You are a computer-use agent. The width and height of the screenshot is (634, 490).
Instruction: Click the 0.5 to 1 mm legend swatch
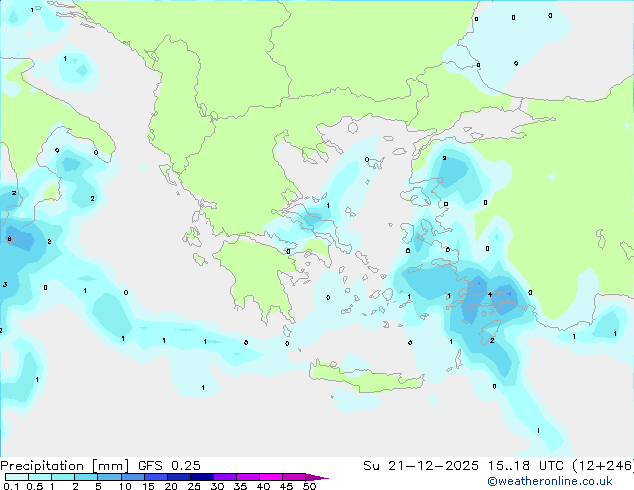point(40,477)
